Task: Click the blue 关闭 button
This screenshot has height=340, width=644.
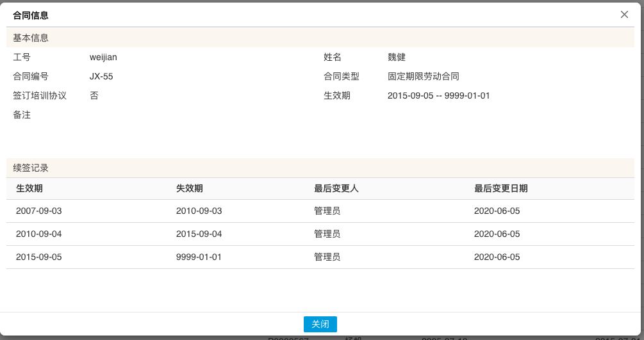Action: tap(320, 324)
